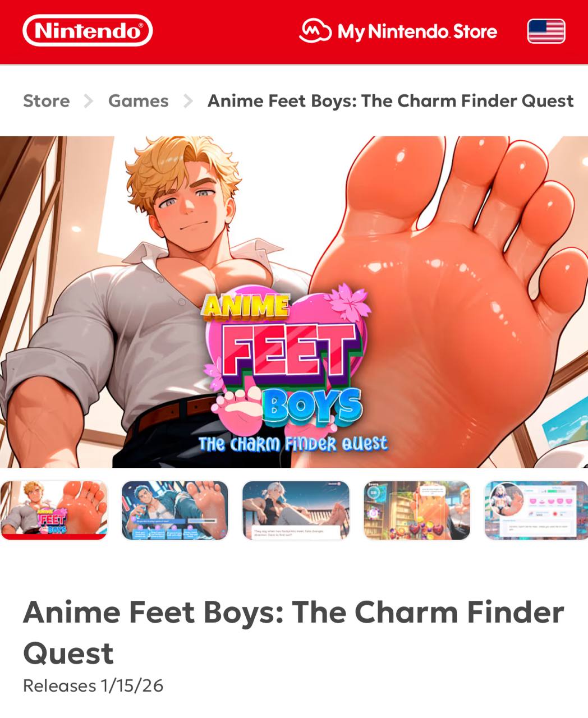588x718 pixels.
Task: Select second thumbnail with blue-haired character
Action: (174, 510)
